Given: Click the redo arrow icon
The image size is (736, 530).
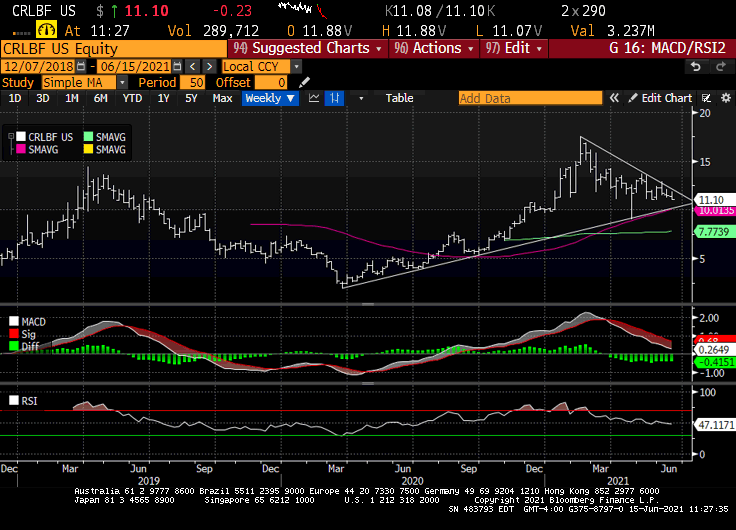Looking at the screenshot, I should 721,67.
